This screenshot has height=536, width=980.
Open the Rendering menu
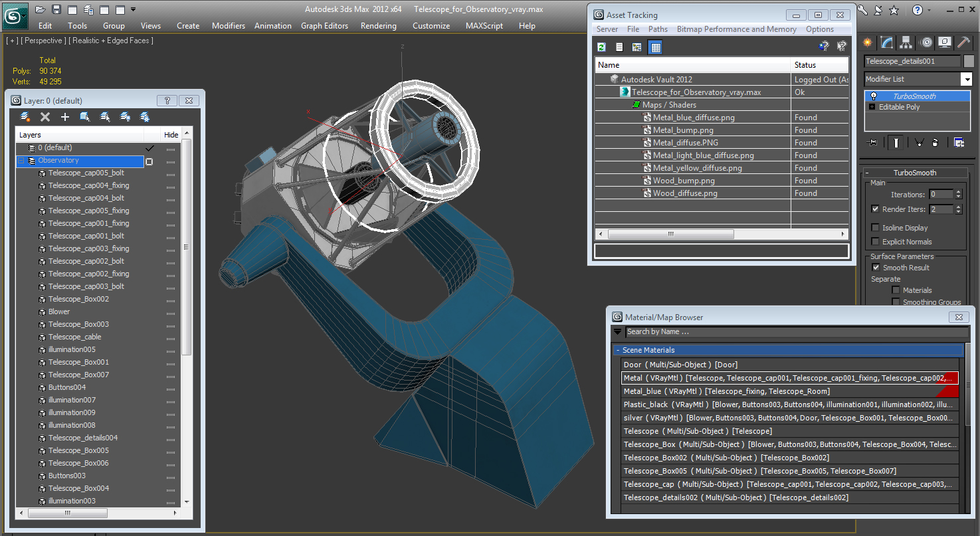point(379,26)
